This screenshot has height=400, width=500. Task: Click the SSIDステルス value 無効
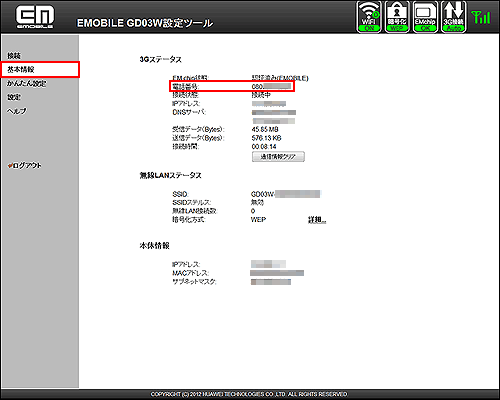tap(257, 202)
